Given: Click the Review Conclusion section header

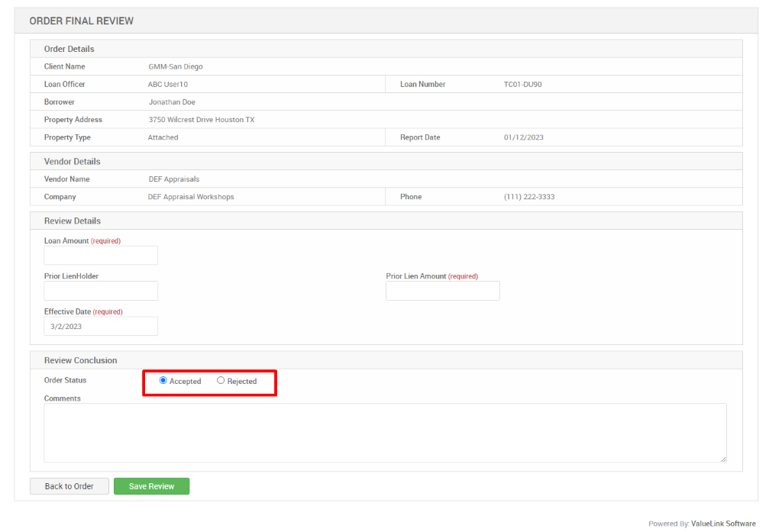Looking at the screenshot, I should pyautogui.click(x=80, y=360).
